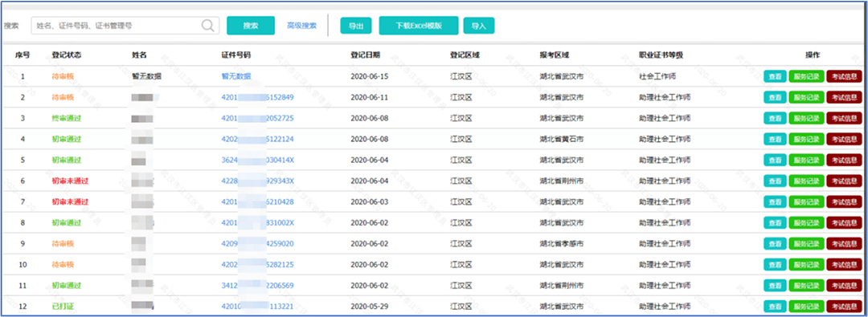This screenshot has height=317, width=868.
Task: Click 初审未通过 status in row 6
Action: (x=70, y=181)
